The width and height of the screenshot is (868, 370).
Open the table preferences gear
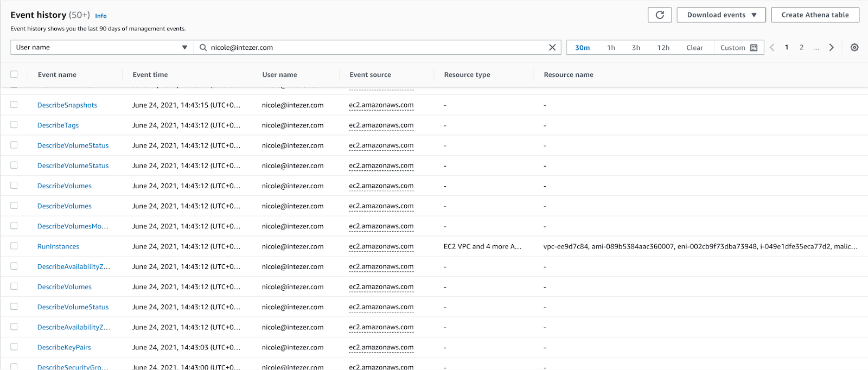click(x=854, y=47)
